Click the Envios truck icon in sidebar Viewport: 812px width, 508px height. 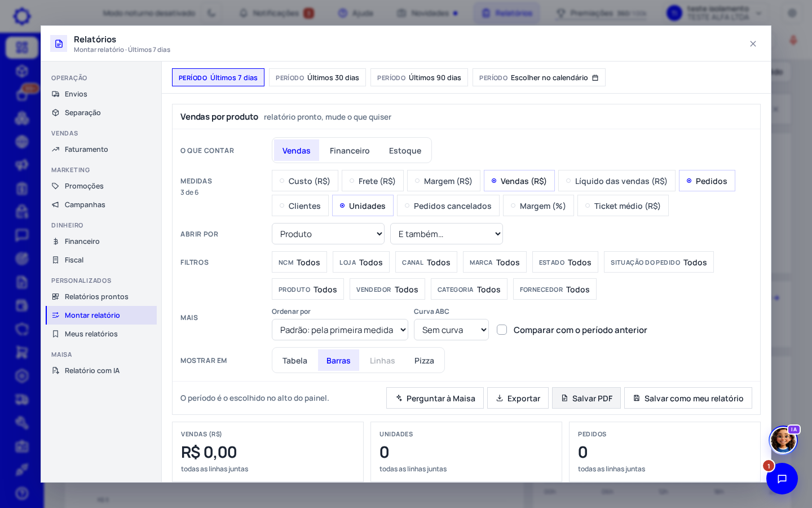coord(55,94)
